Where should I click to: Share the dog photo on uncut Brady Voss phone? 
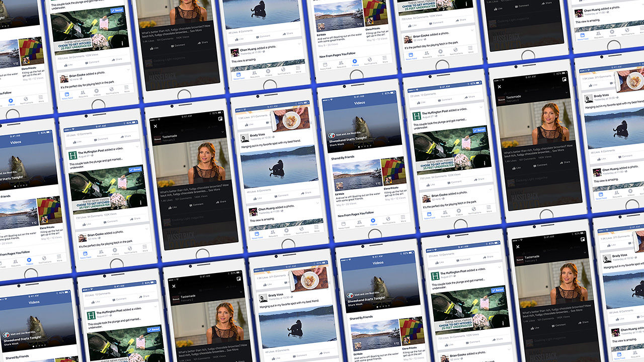pos(306,193)
